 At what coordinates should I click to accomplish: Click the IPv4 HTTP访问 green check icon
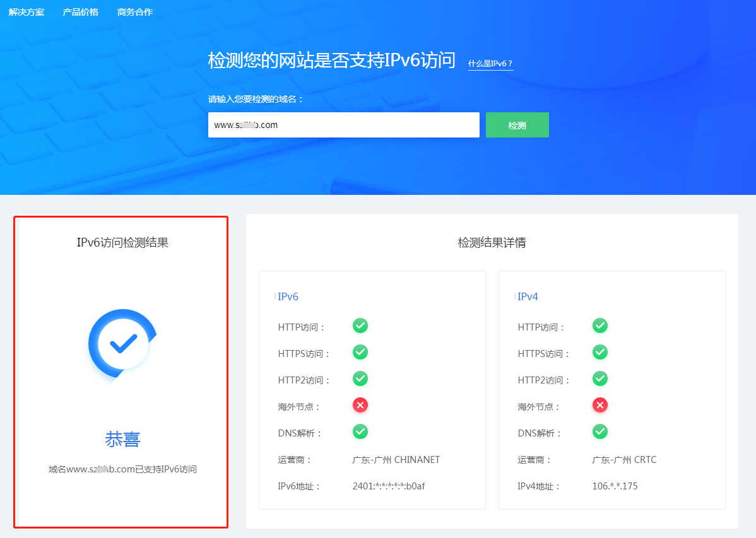point(599,326)
